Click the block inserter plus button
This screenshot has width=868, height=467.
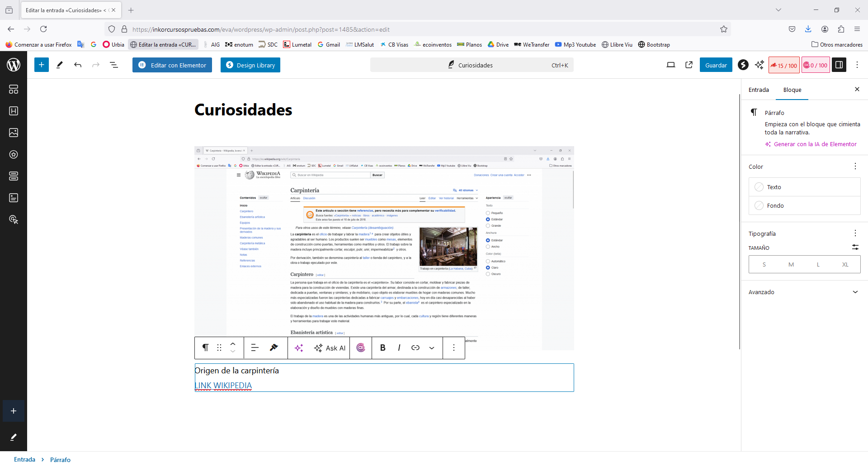coord(41,65)
